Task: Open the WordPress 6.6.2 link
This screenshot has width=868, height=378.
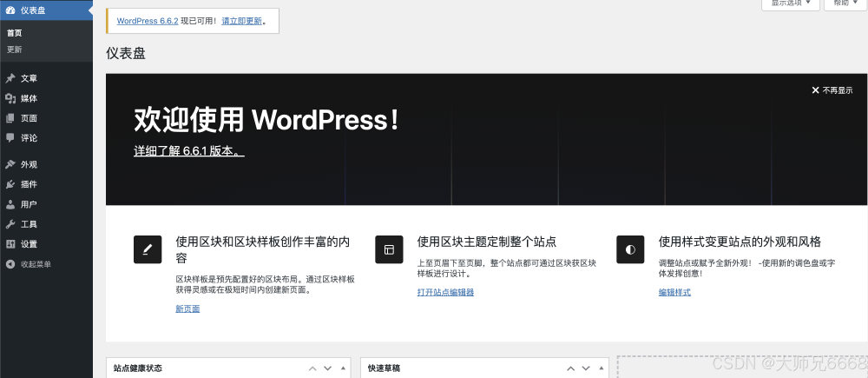Action: point(148,21)
